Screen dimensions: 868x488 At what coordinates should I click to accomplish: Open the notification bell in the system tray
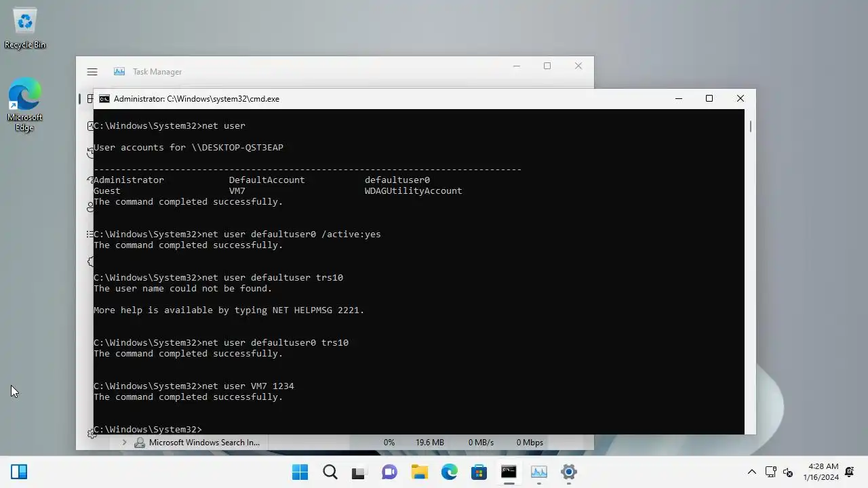(850, 472)
